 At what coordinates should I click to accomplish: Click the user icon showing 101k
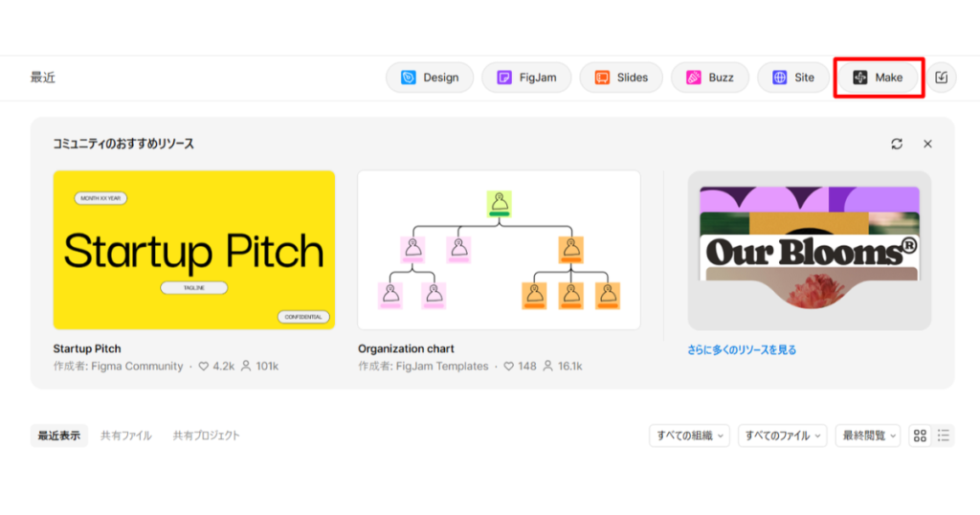tap(246, 366)
